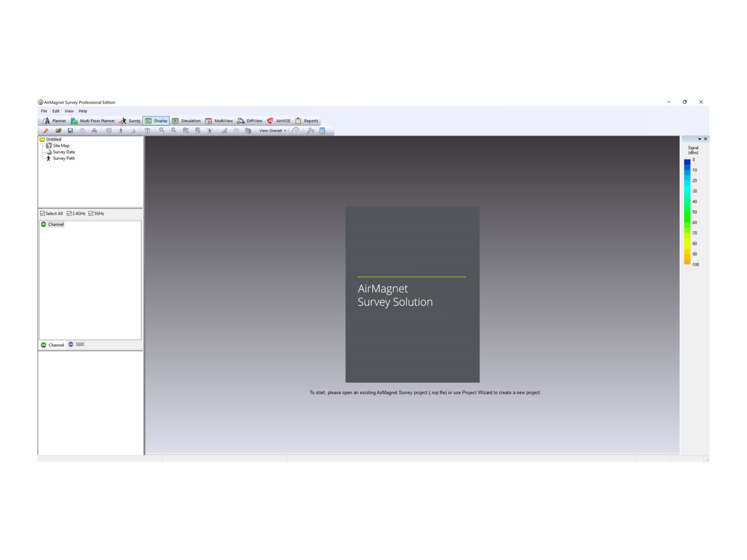The width and height of the screenshot is (747, 560).
Task: Click the open project folder icon
Action: 58,131
